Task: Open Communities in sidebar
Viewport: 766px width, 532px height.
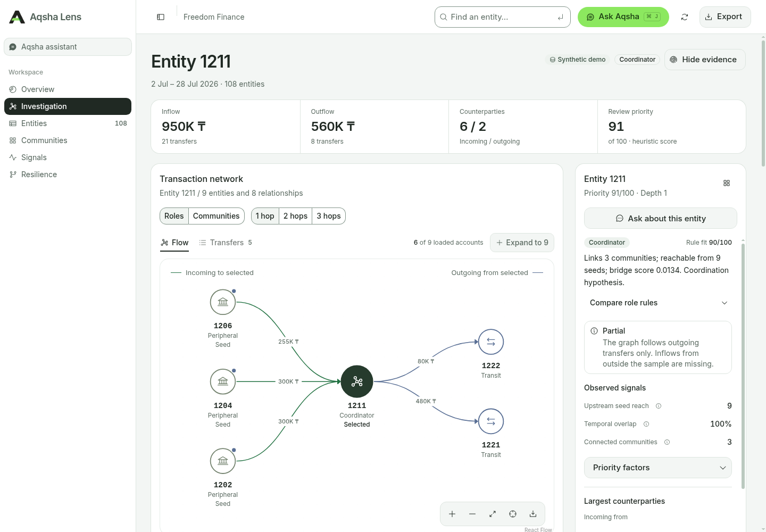Action: point(68,140)
